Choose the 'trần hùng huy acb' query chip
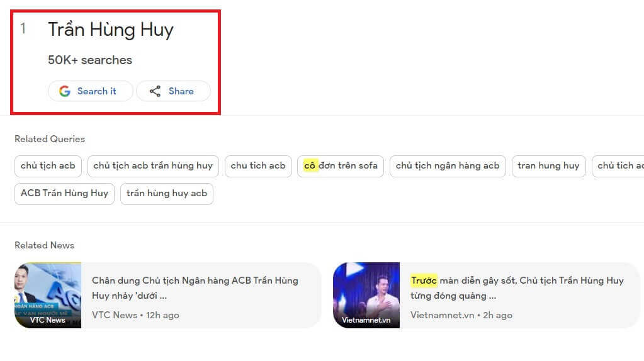This screenshot has width=644, height=361. (x=167, y=194)
